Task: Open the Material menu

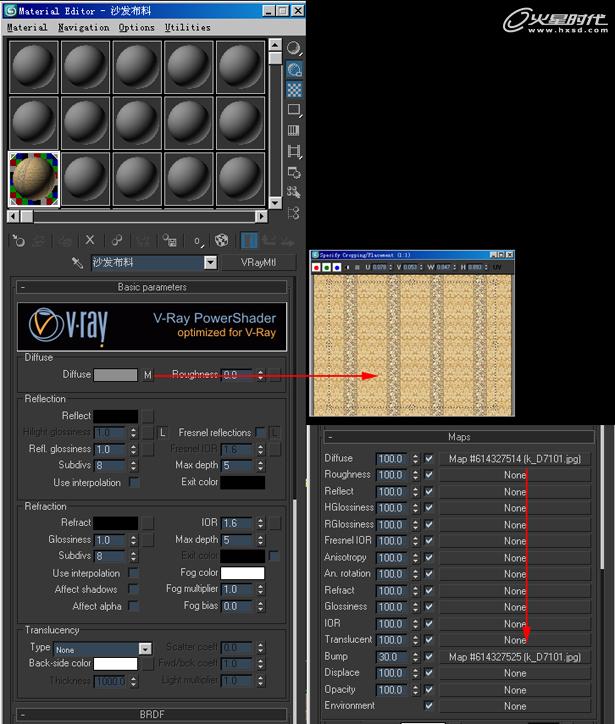Action: coord(27,28)
